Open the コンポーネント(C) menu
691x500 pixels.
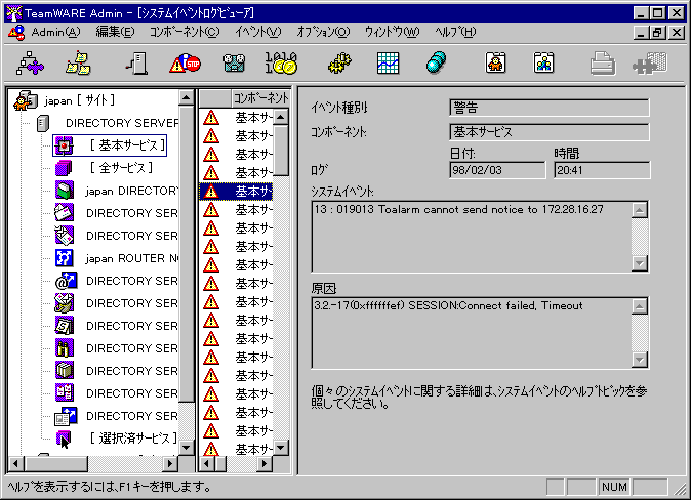pos(184,33)
